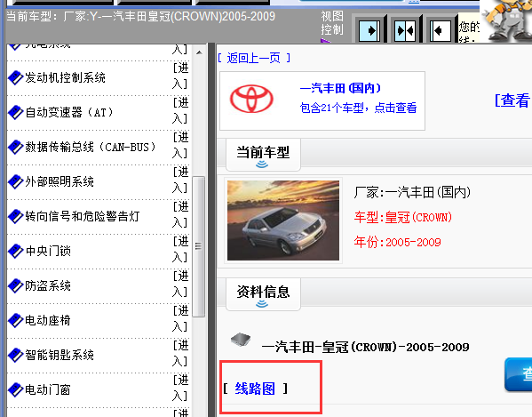
Task: Click the blue 查 button at bottom right
Action: pyautogui.click(x=519, y=374)
